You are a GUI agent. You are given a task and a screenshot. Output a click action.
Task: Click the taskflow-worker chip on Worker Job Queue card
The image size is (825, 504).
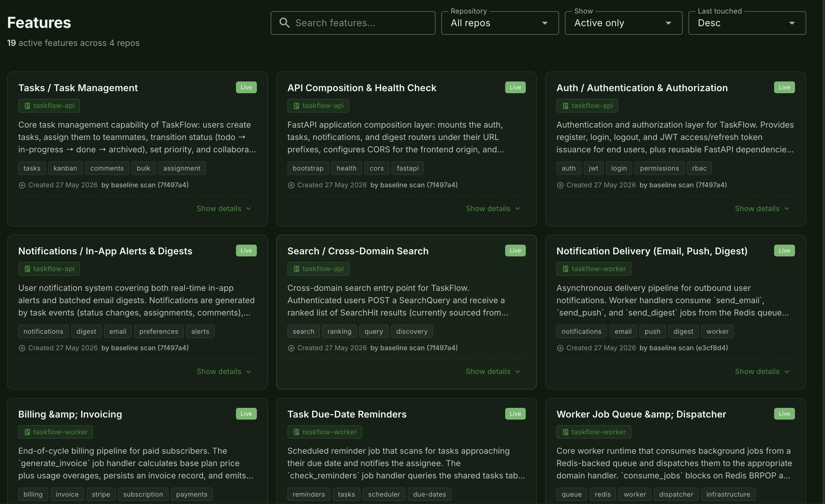pyautogui.click(x=594, y=432)
